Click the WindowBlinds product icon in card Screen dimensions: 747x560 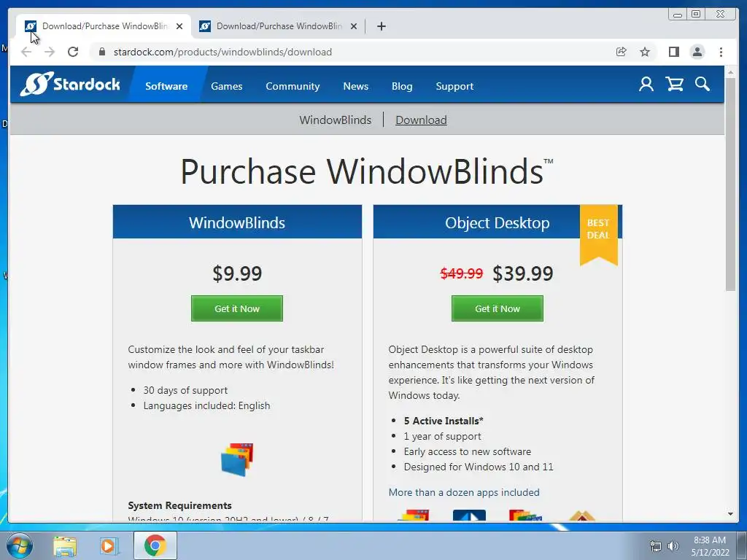tap(237, 459)
